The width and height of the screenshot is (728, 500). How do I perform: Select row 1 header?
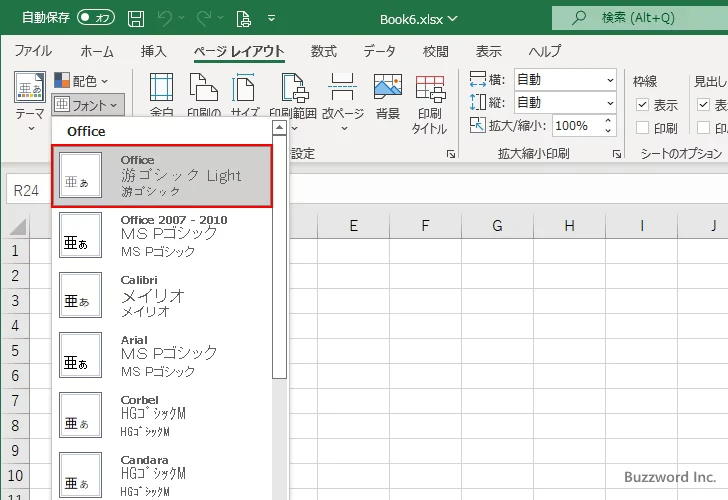tap(15, 251)
